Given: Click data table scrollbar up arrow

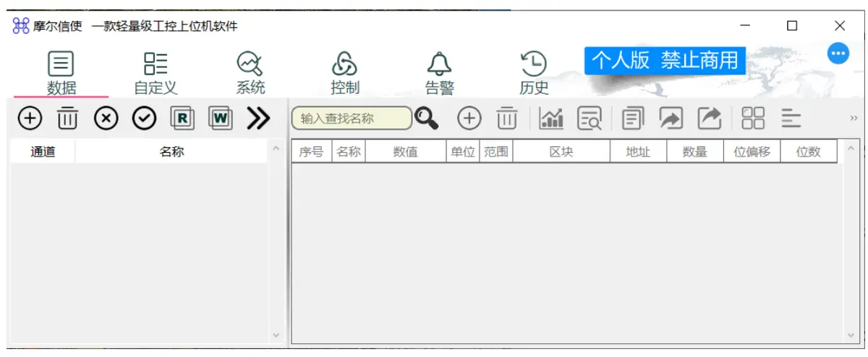Looking at the screenshot, I should click(851, 148).
